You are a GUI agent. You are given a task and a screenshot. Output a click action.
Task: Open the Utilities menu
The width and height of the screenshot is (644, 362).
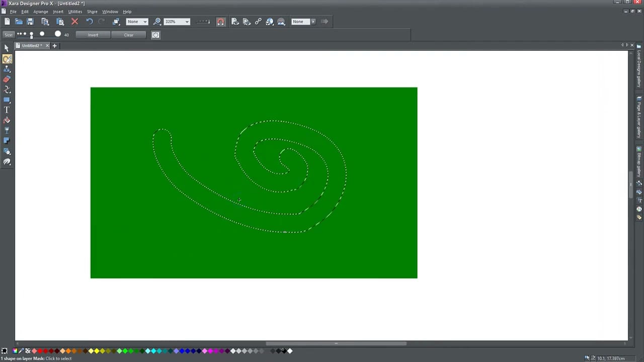click(x=74, y=12)
